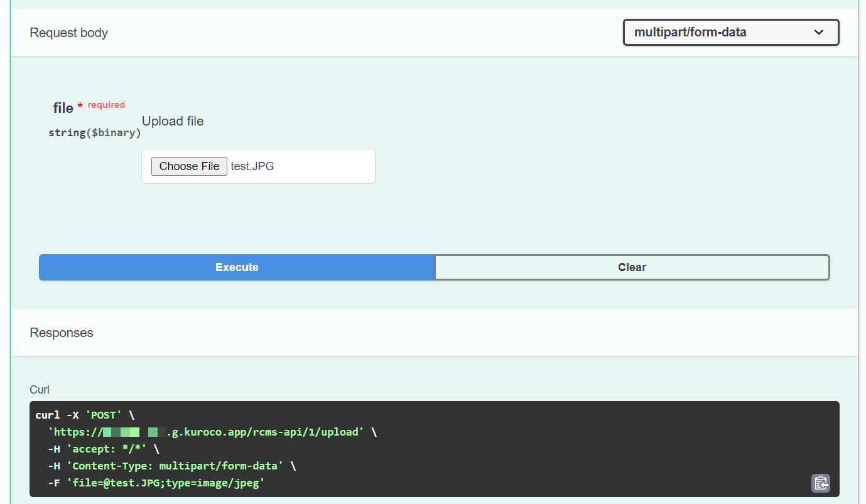
Task: Click the Choose File button
Action: (188, 166)
